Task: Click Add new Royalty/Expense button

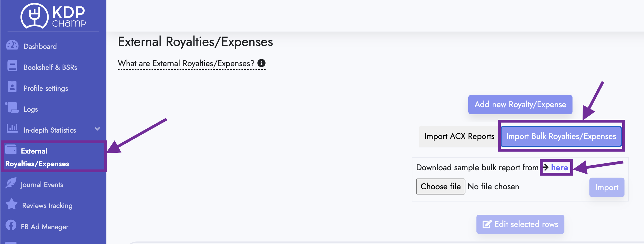Action: [520, 104]
